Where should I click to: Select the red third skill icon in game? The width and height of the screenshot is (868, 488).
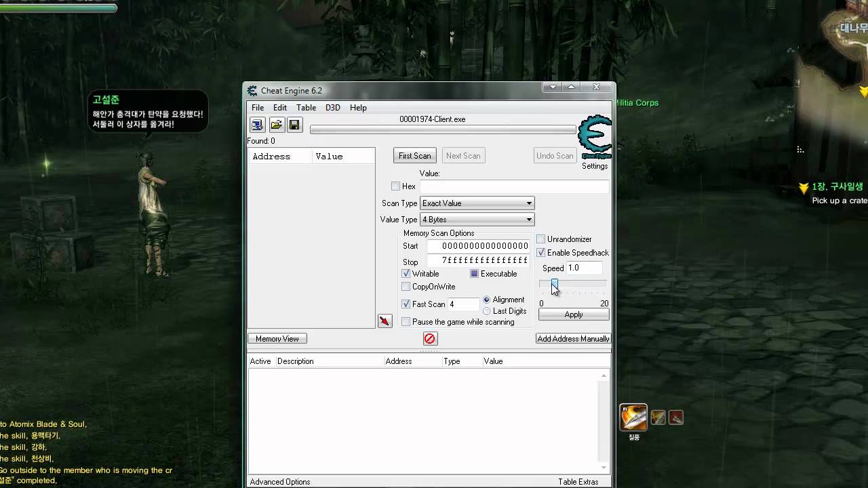click(x=676, y=418)
